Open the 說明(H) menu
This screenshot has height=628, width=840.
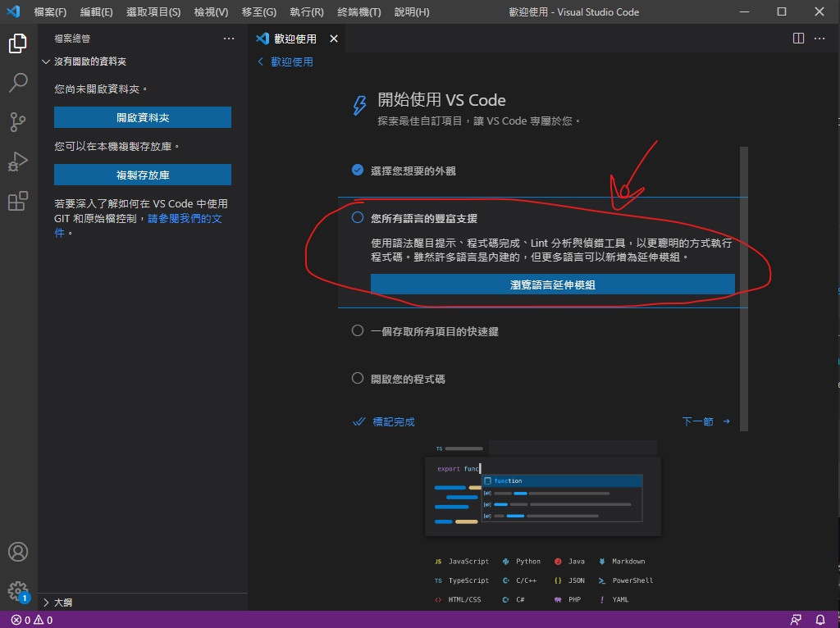pyautogui.click(x=412, y=11)
